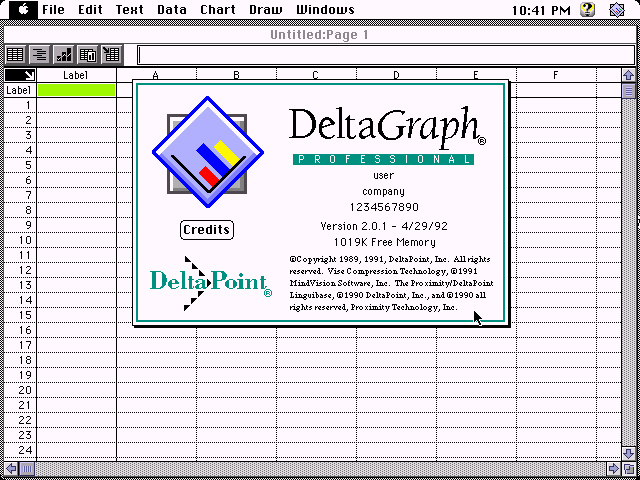Click the DeltaGraph diamond chart logo
This screenshot has width=640, height=480.
(208, 152)
